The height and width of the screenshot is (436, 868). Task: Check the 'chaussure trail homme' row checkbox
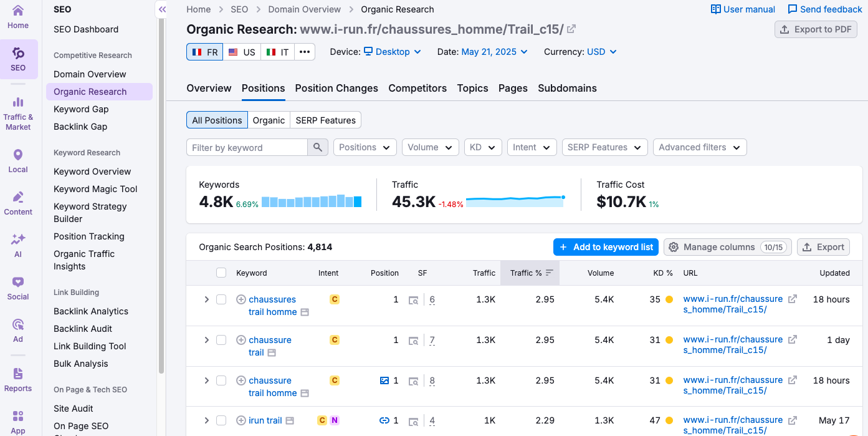[221, 380]
